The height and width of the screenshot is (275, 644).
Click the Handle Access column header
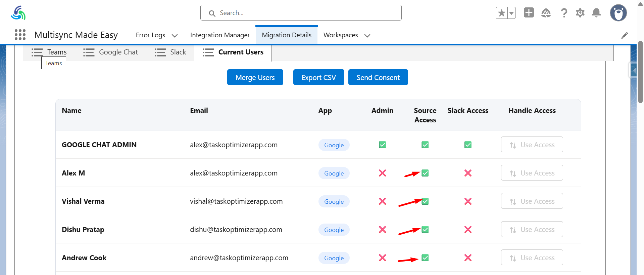(x=532, y=111)
